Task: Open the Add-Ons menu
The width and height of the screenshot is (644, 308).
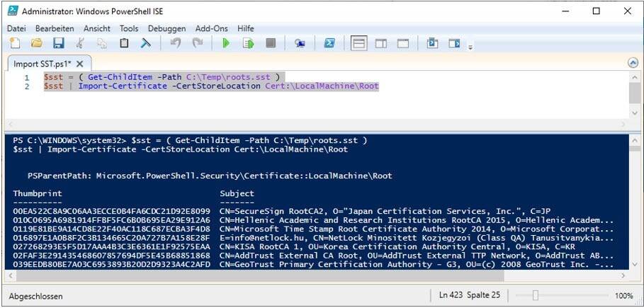Action: tap(211, 28)
